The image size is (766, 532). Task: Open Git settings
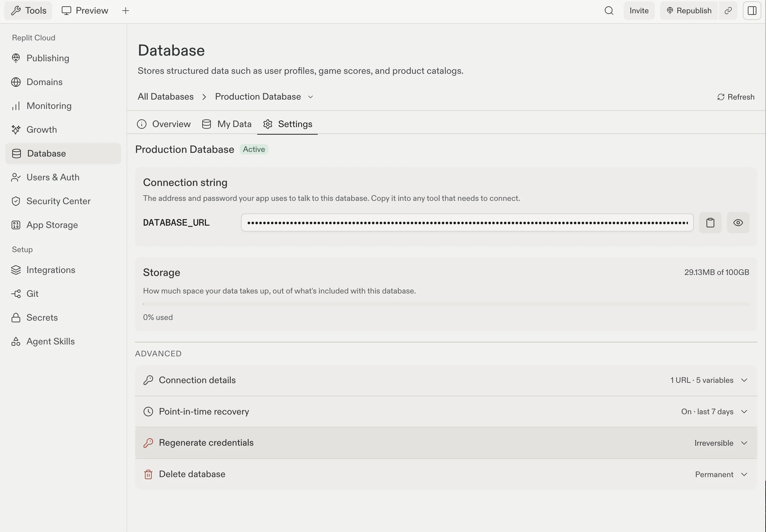point(63,294)
